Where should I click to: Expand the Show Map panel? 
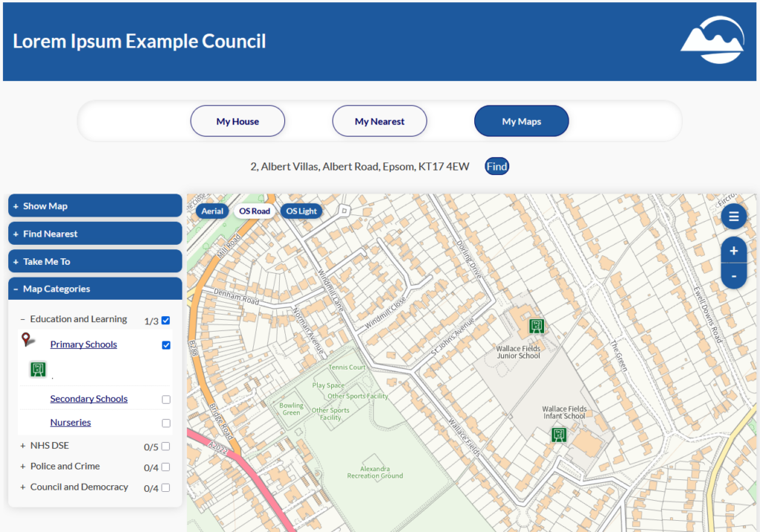point(95,206)
